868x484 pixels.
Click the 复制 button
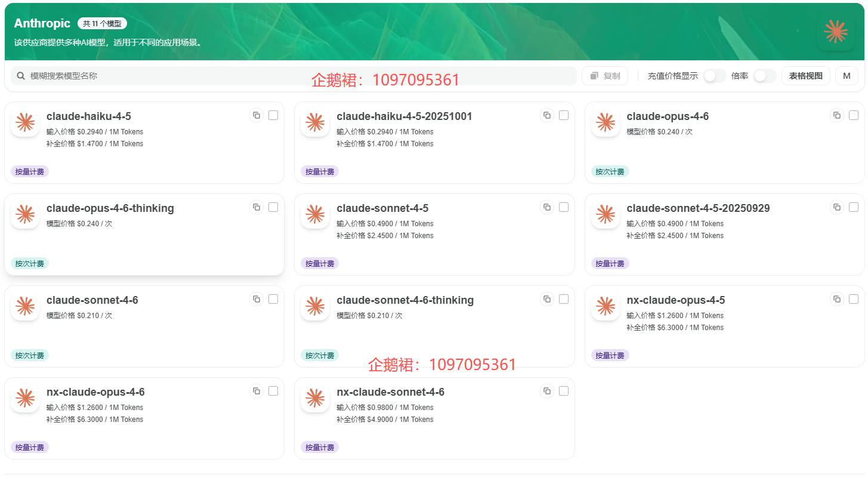click(605, 76)
